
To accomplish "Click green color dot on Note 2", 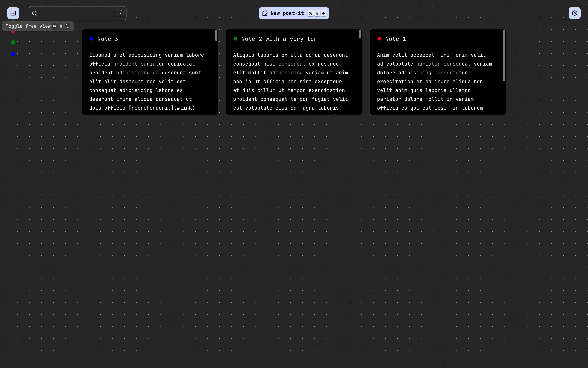I will tap(235, 39).
